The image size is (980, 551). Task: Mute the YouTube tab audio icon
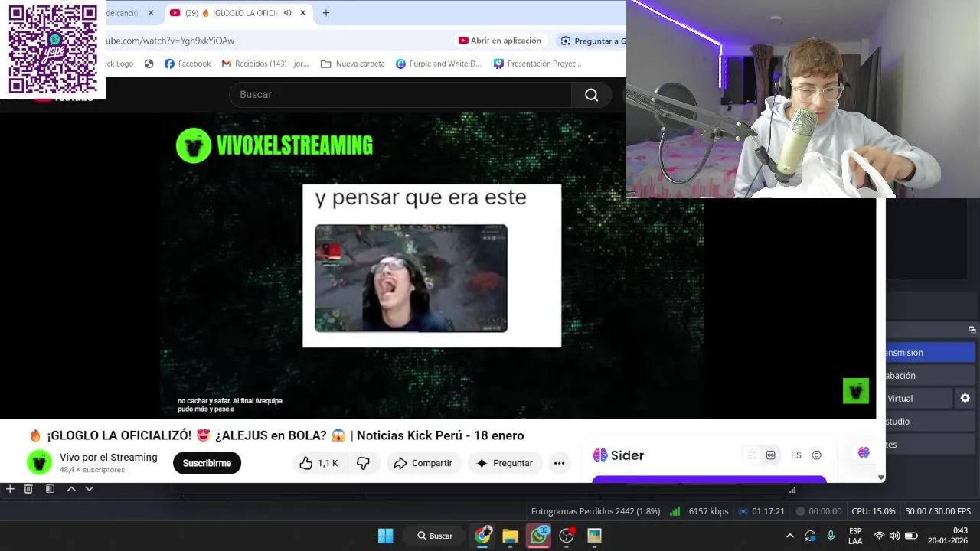(x=287, y=13)
